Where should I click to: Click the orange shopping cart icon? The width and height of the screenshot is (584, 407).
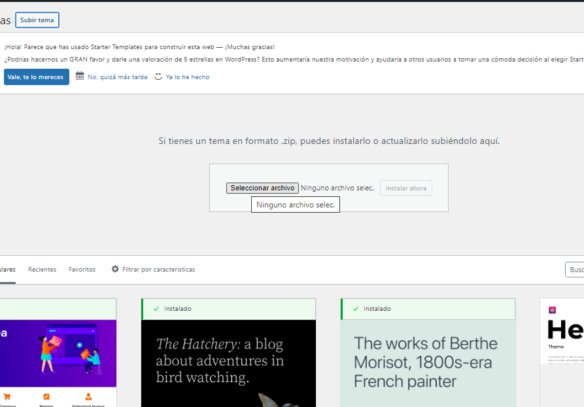pyautogui.click(x=7, y=397)
